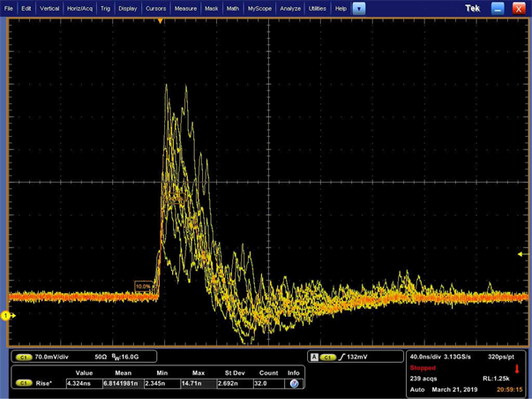Screen dimensions: 532x399
Task: Click the C1 badge in Rise measurement row
Action: point(24,383)
